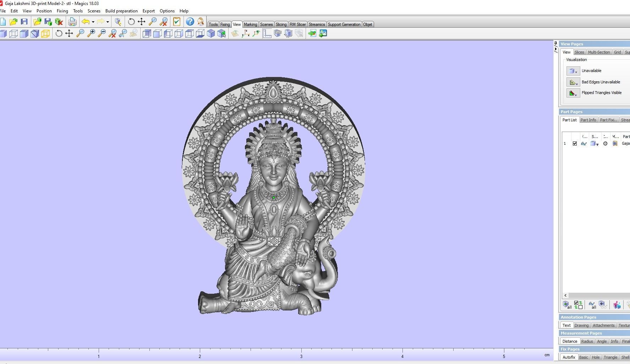Click the Part Pages panel header
The height and width of the screenshot is (364, 630).
tap(595, 112)
